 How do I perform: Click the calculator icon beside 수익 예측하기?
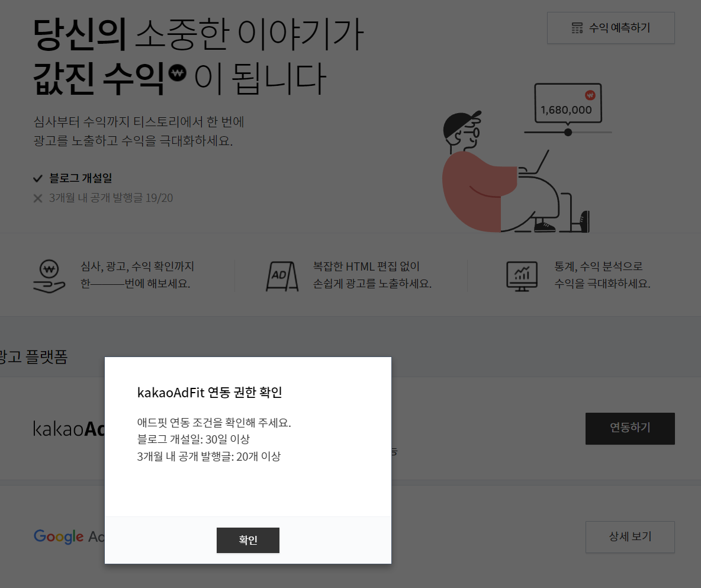point(577,28)
